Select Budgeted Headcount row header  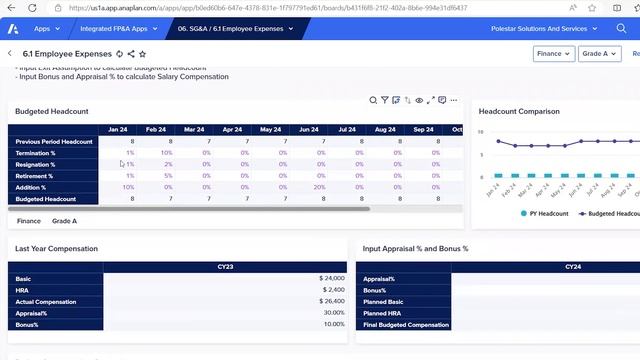click(x=53, y=199)
